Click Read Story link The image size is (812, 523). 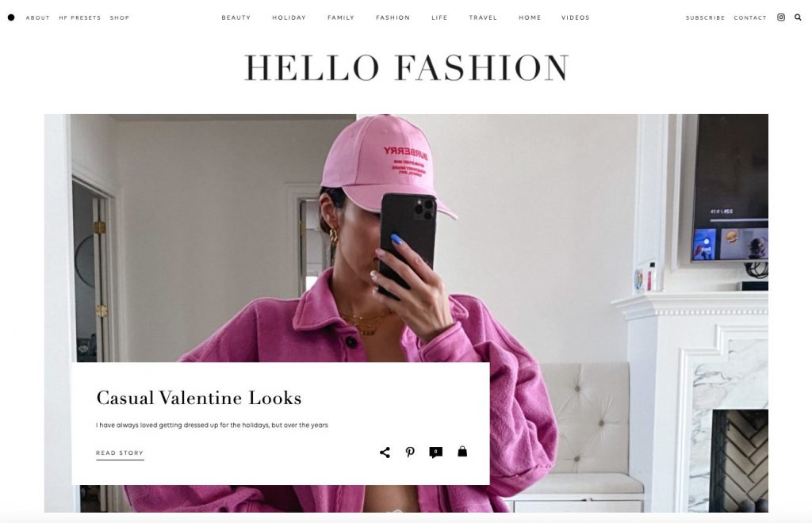[120, 453]
